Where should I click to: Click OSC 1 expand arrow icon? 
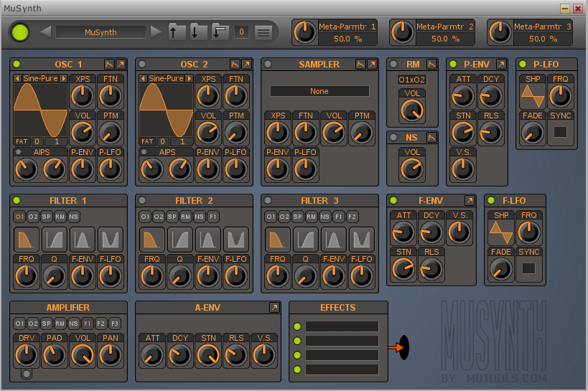coord(121,64)
